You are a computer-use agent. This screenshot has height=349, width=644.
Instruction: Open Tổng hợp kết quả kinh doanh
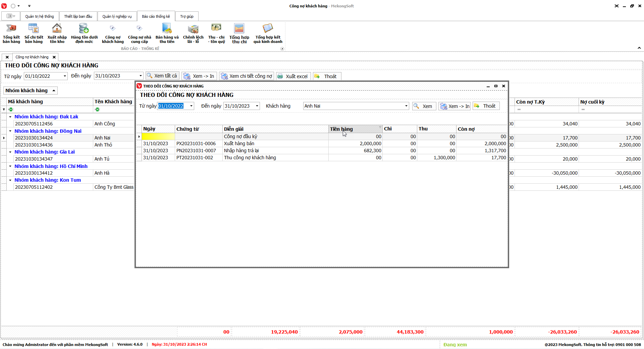268,34
